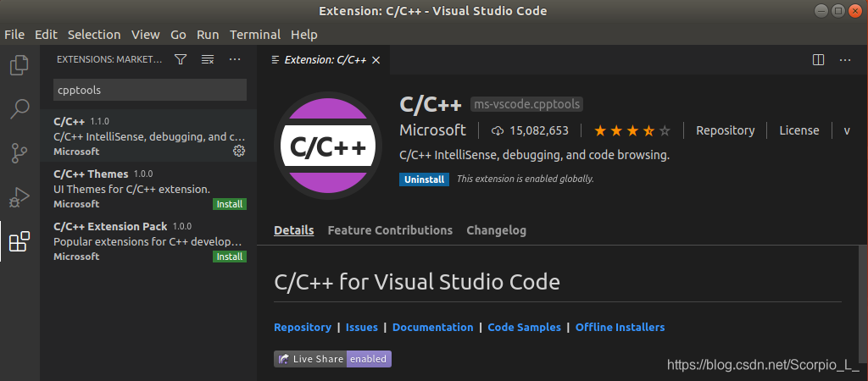Image resolution: width=868 pixels, height=381 pixels.
Task: Open the Explorer view in activity bar
Action: [x=19, y=65]
